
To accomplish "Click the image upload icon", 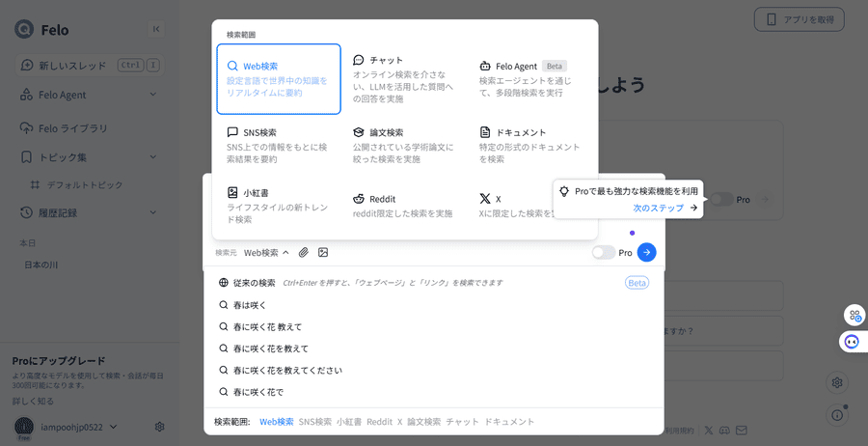I will pos(323,253).
